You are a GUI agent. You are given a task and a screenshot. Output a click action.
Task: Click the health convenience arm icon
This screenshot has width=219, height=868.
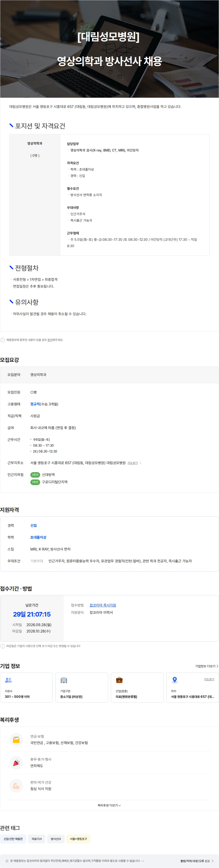(16, 786)
